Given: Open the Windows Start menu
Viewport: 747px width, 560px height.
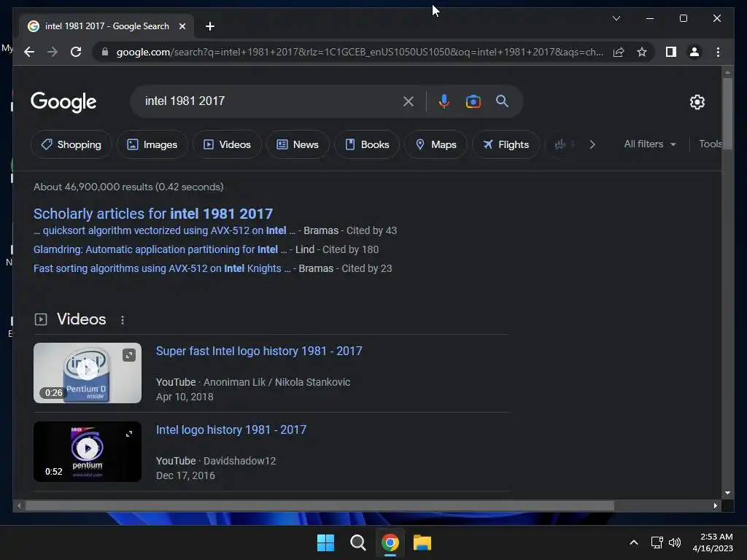Looking at the screenshot, I should [326, 542].
